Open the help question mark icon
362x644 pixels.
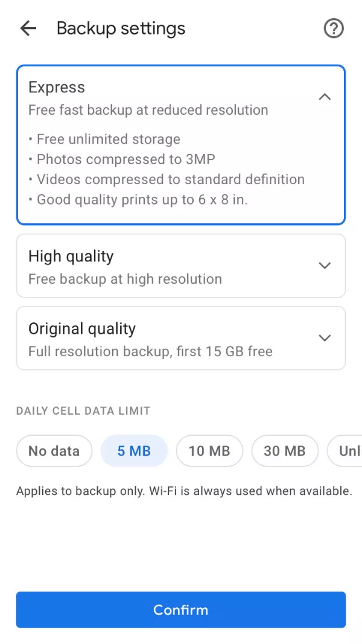point(334,28)
